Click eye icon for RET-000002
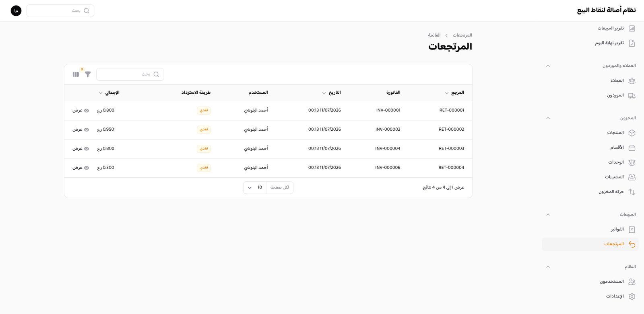The image size is (644, 314). (x=87, y=129)
